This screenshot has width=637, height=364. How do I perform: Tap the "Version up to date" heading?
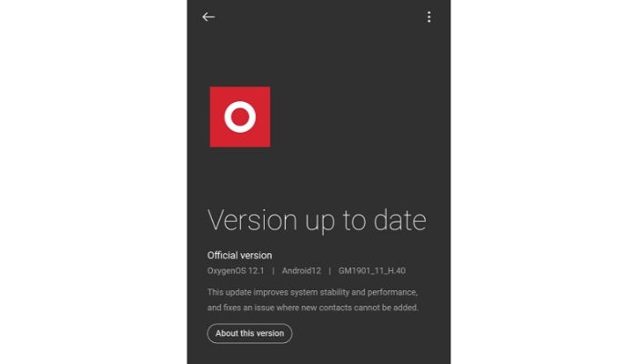click(x=317, y=220)
